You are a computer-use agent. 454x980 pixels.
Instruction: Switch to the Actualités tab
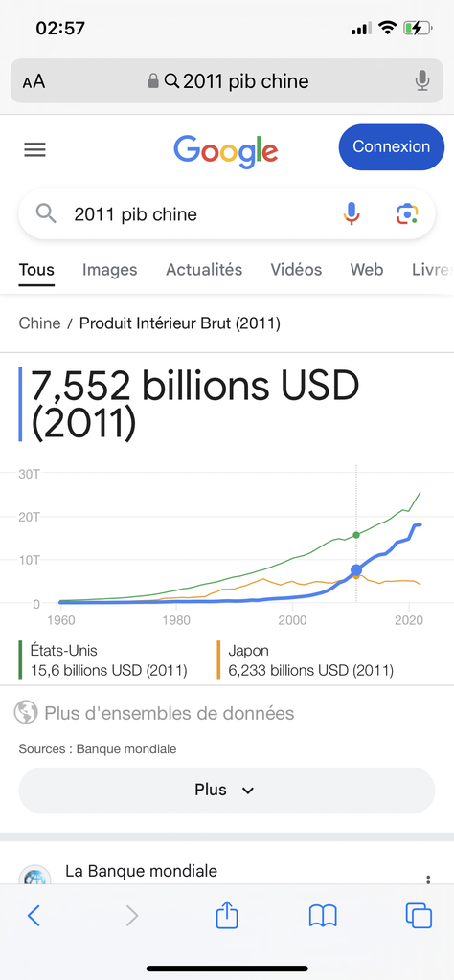(204, 269)
